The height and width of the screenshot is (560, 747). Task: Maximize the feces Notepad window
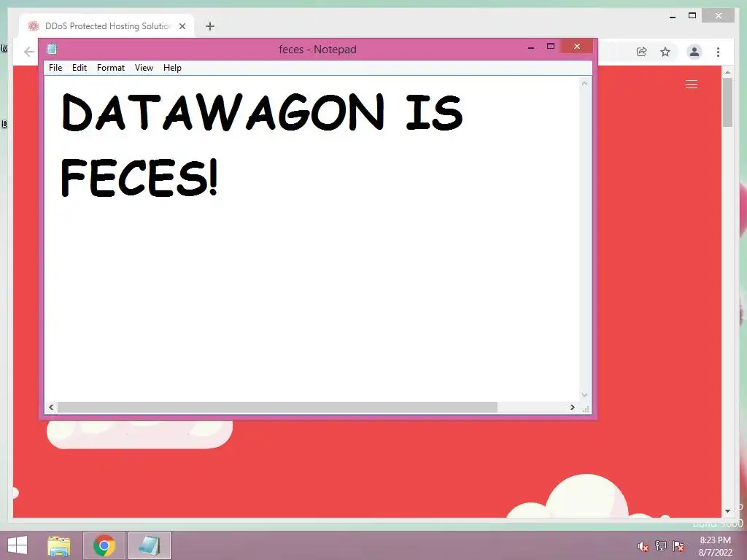pos(551,46)
